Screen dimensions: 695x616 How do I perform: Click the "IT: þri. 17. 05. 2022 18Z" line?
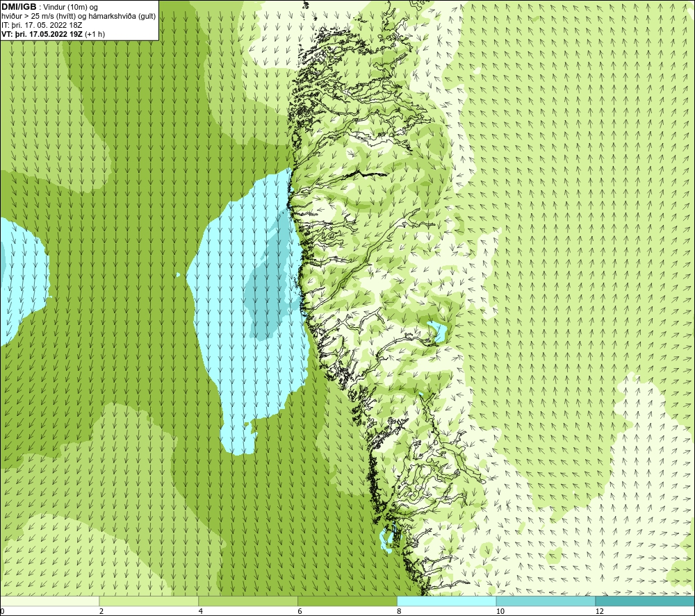[x=40, y=25]
